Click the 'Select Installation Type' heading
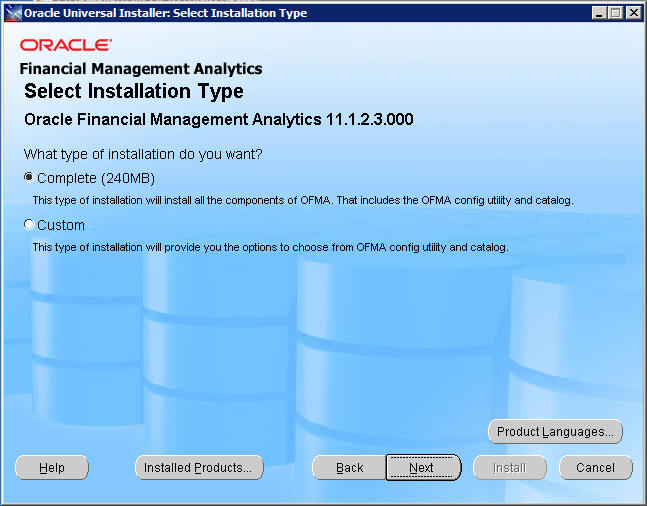Image resolution: width=647 pixels, height=506 pixels. (x=134, y=91)
